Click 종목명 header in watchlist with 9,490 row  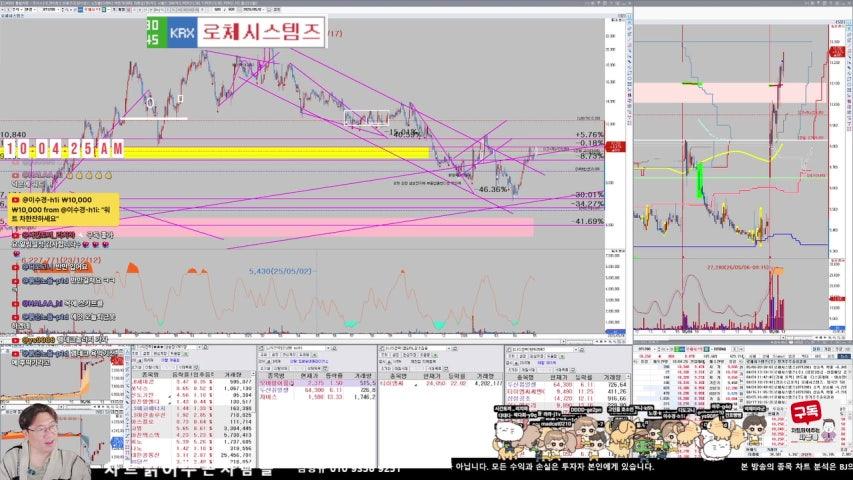526,377
